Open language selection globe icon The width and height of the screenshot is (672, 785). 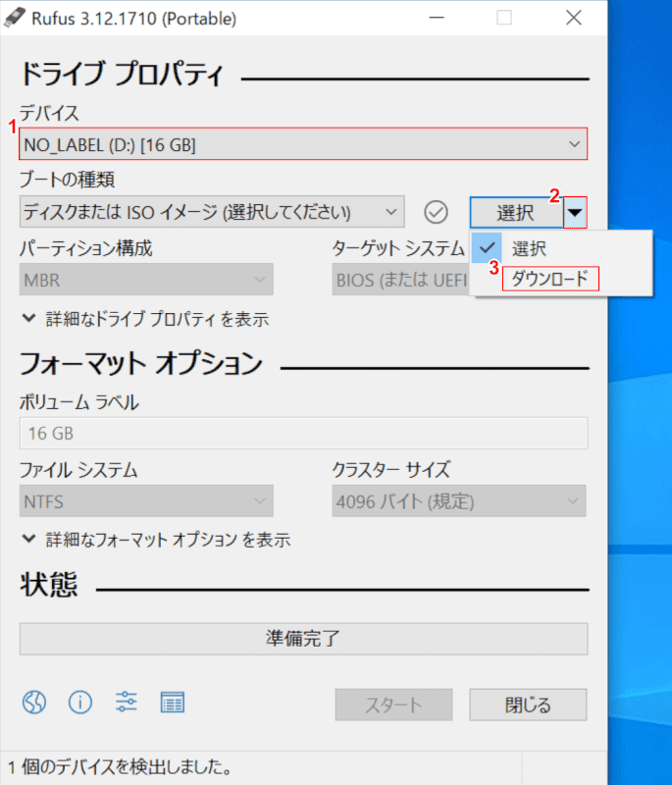34,702
